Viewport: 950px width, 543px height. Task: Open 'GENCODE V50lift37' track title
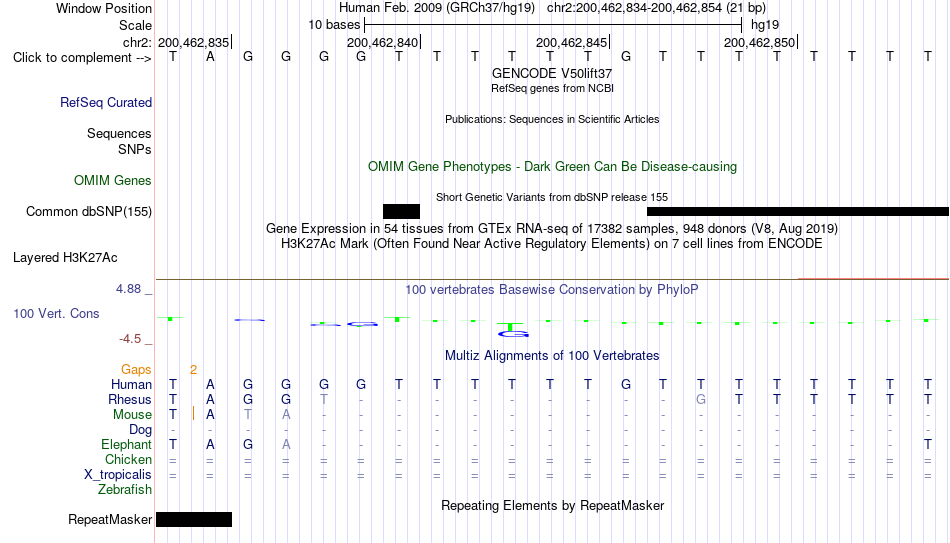(x=552, y=73)
